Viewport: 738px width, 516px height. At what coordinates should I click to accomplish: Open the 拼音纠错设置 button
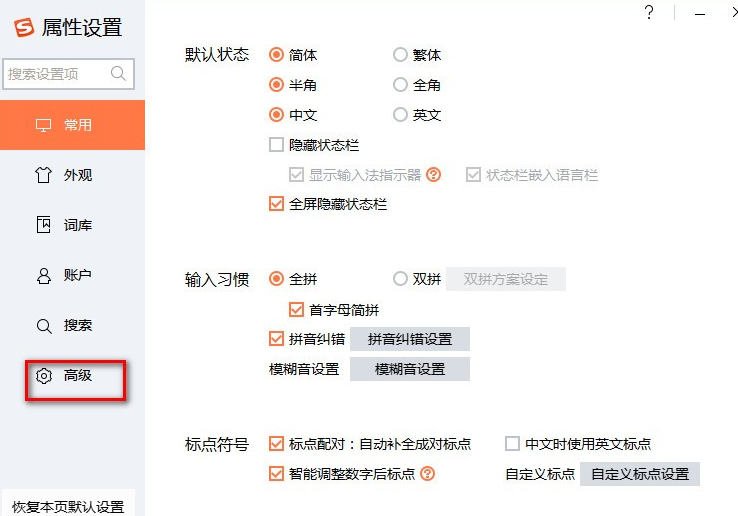[409, 339]
